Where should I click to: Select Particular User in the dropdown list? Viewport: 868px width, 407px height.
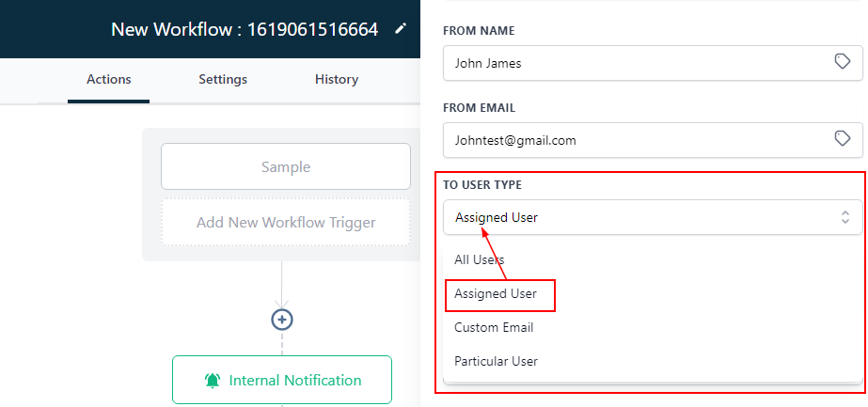pos(497,361)
